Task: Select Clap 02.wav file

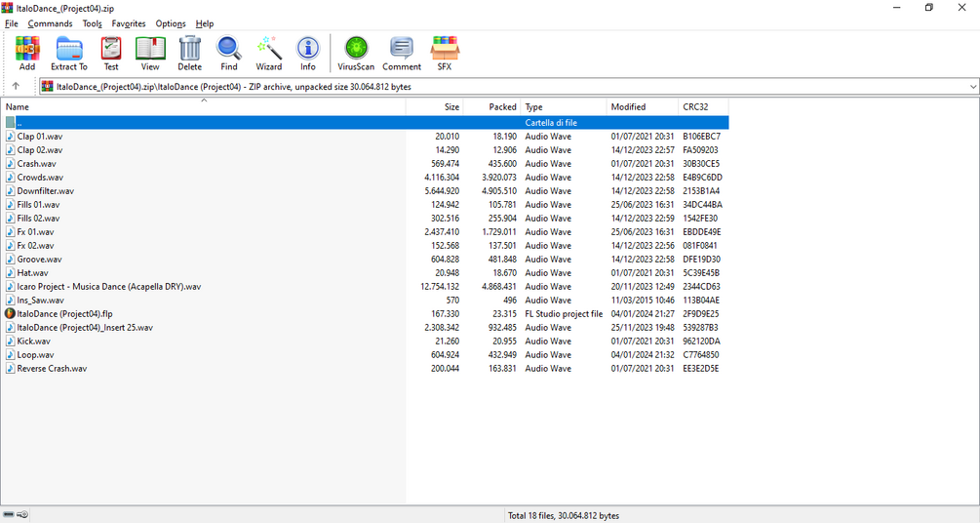Action: coord(40,150)
